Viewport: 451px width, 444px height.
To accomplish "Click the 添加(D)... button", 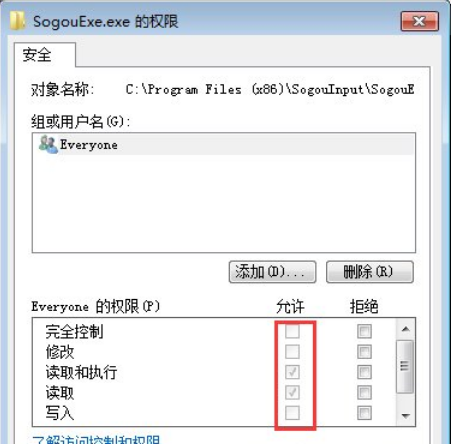I will (x=272, y=272).
